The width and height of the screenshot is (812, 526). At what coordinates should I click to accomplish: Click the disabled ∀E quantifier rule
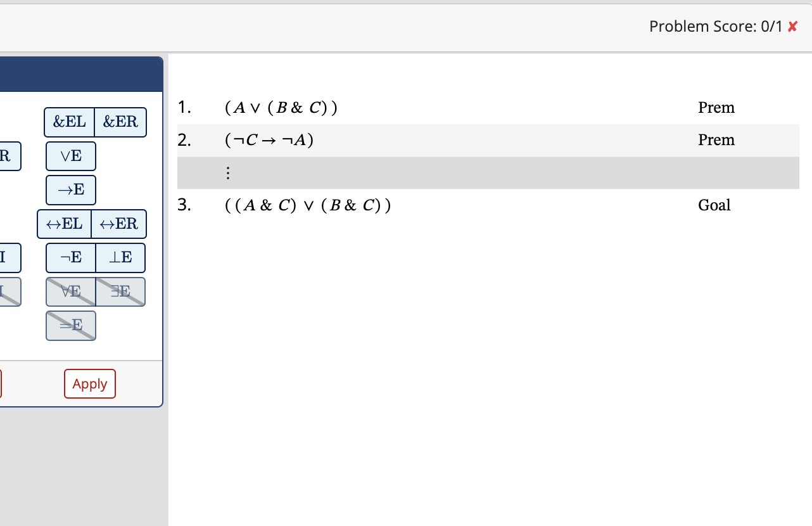(x=71, y=292)
